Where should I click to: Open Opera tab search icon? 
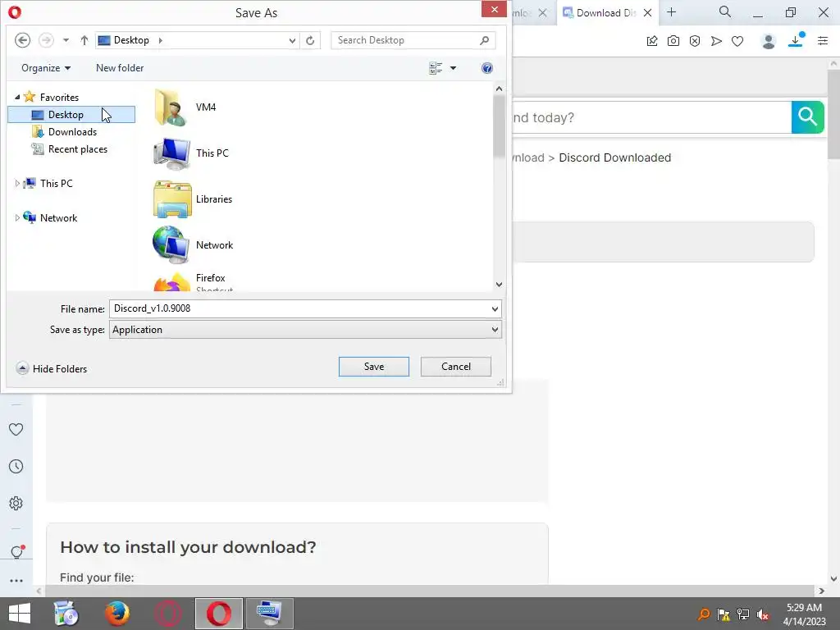725,11
